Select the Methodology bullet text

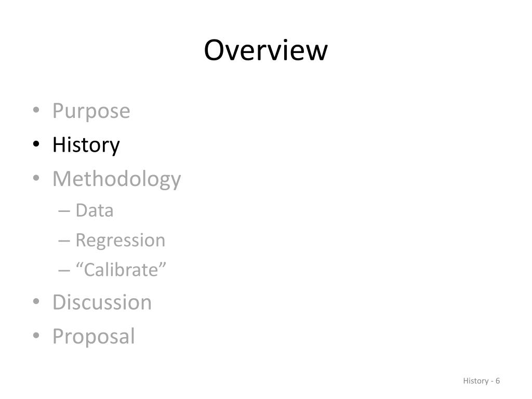pos(117,179)
